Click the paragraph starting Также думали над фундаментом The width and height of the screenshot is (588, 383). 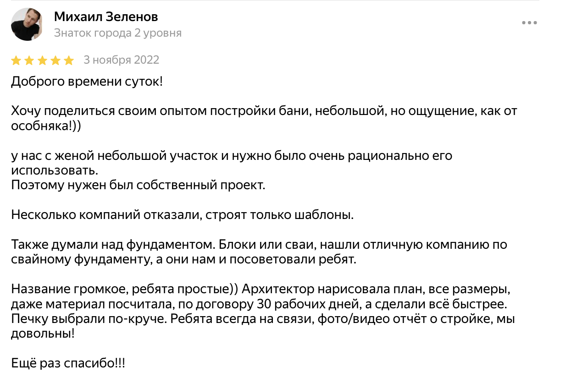pyautogui.click(x=259, y=252)
